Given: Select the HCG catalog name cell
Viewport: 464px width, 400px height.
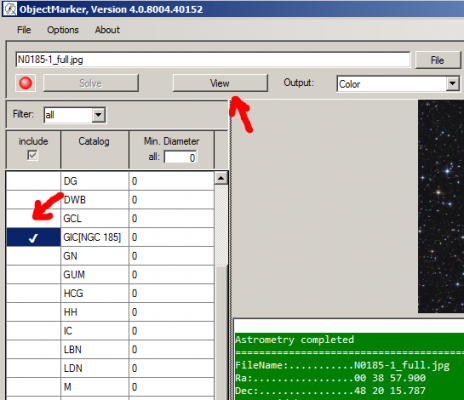Looking at the screenshot, I should (95, 293).
